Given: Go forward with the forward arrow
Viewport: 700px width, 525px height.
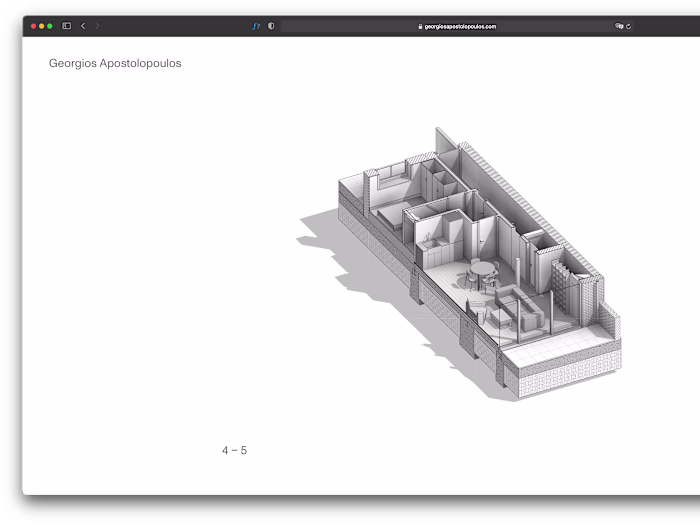Looking at the screenshot, I should [x=97, y=26].
